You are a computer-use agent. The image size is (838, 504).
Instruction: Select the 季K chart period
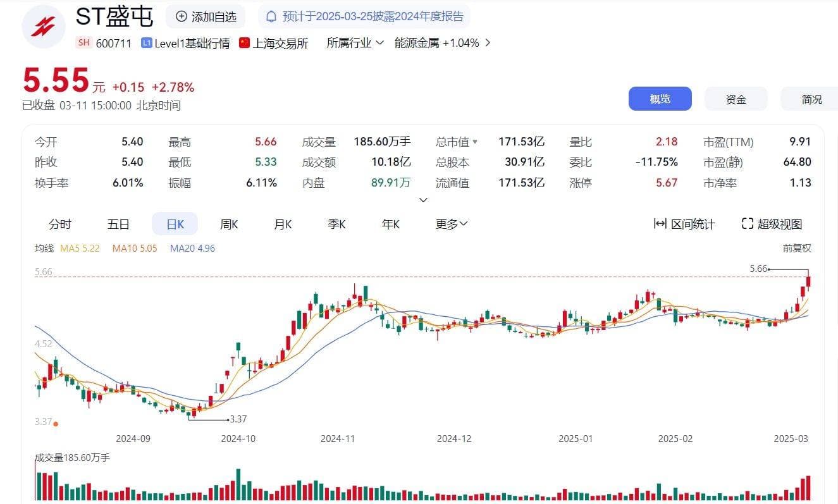[336, 224]
